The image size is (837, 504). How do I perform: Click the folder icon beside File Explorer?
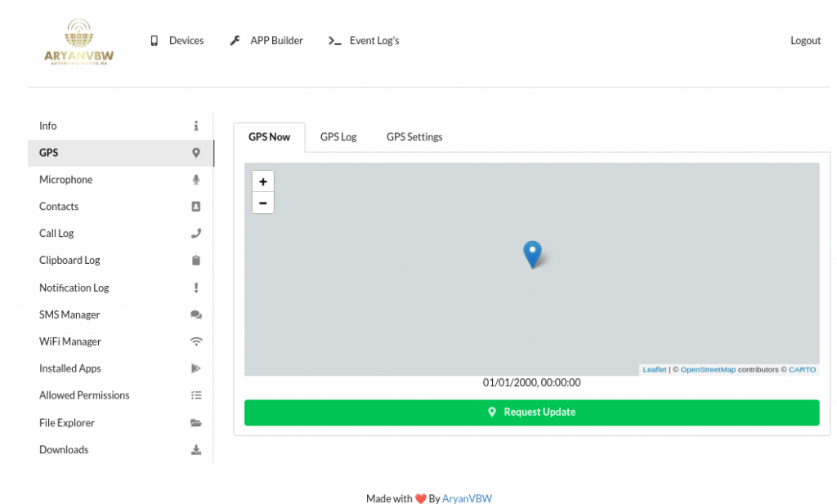point(196,423)
